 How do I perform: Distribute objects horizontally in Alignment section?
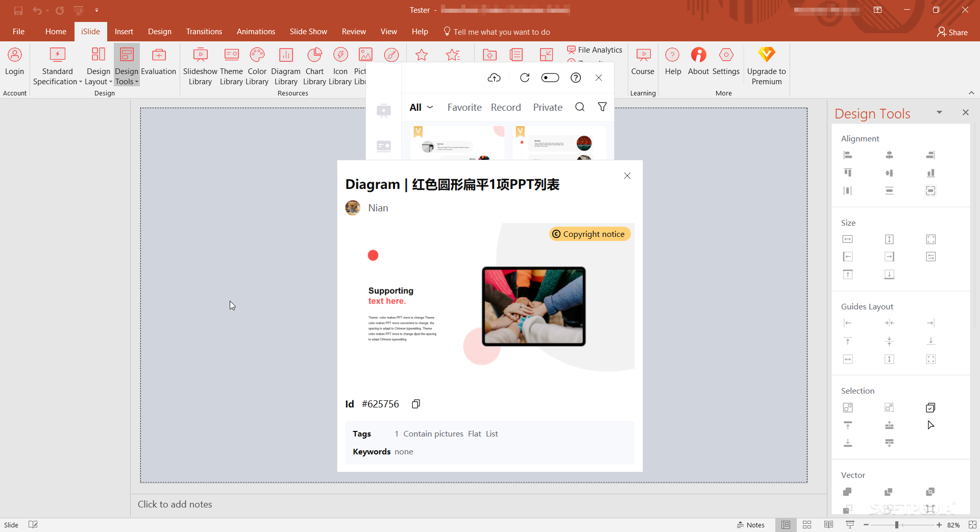point(848,190)
